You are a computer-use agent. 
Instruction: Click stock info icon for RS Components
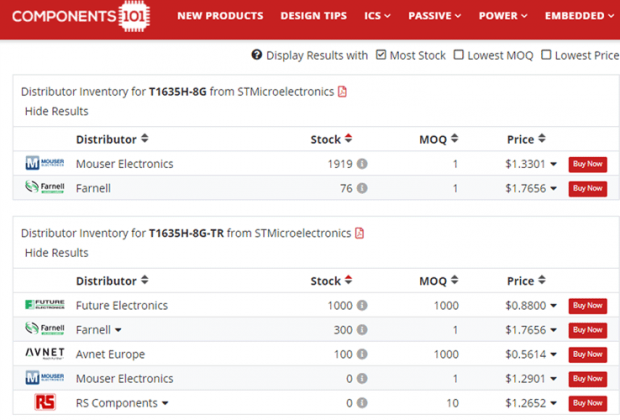pyautogui.click(x=362, y=403)
